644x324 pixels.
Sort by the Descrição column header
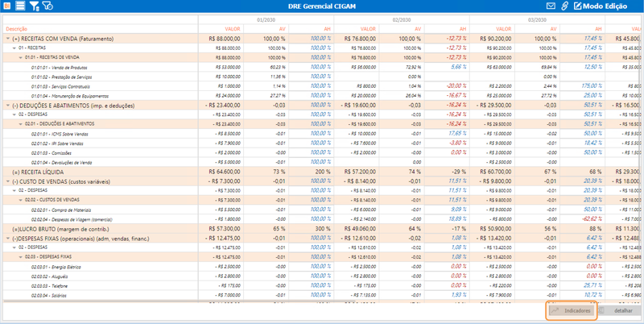coord(16,29)
